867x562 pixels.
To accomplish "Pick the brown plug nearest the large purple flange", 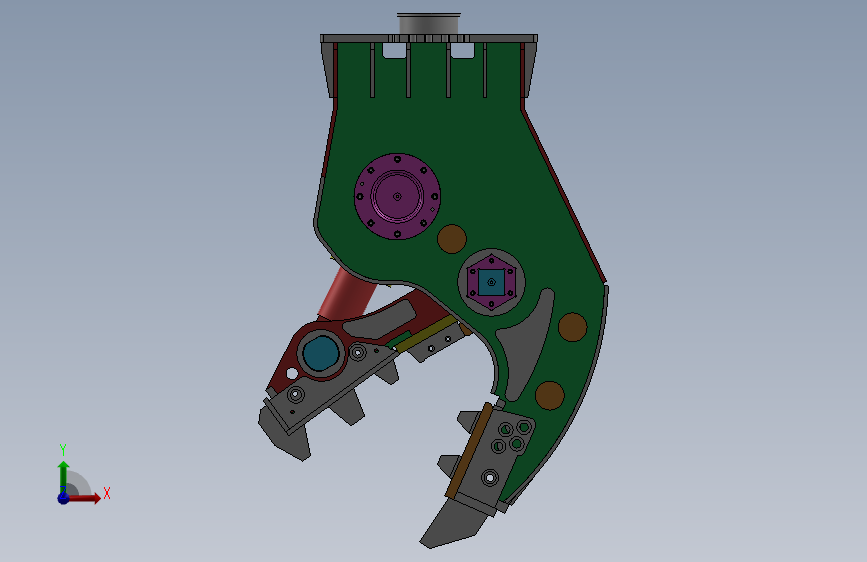I will (452, 239).
